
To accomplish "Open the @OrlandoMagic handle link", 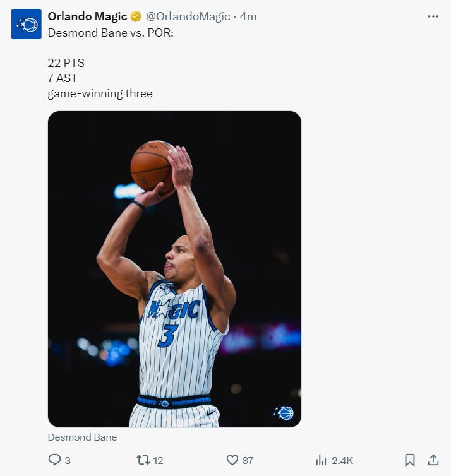I will pyautogui.click(x=188, y=17).
